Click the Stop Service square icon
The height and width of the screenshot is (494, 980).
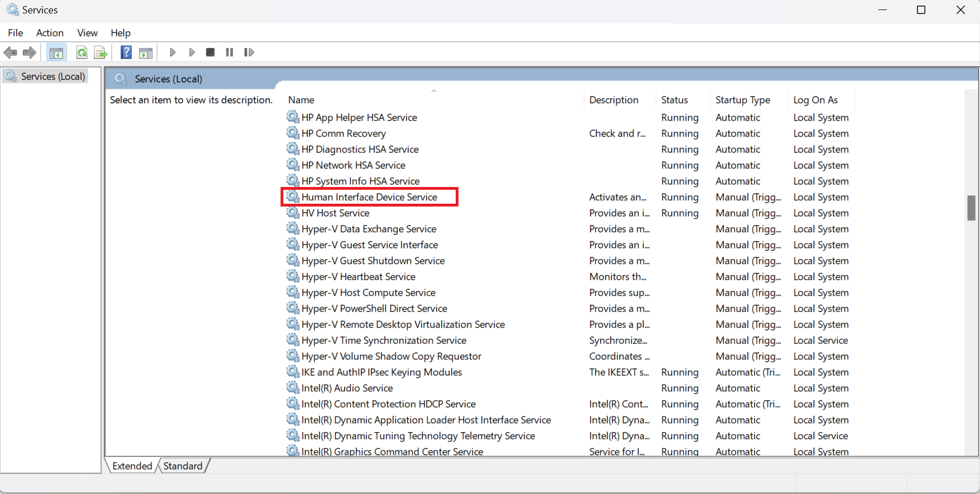coord(210,52)
